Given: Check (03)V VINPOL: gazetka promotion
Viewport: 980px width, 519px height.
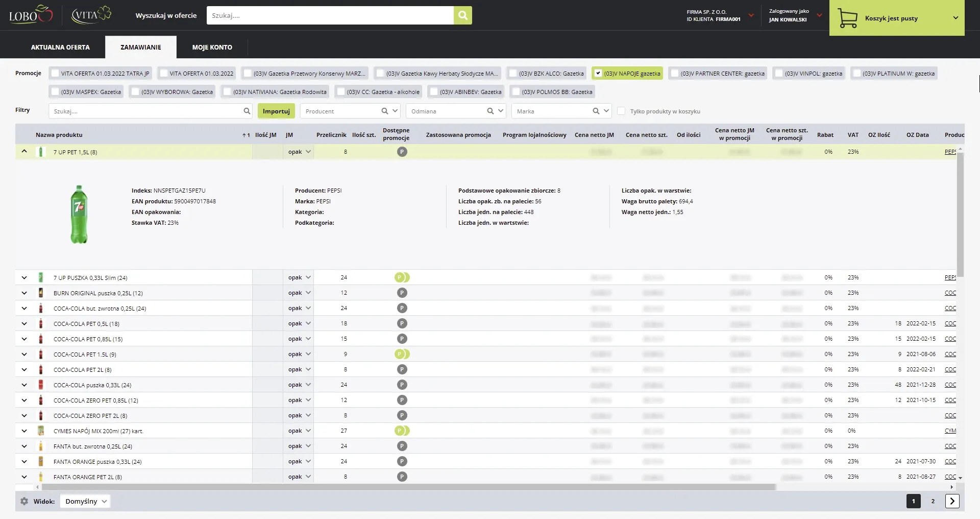Looking at the screenshot, I should [779, 73].
